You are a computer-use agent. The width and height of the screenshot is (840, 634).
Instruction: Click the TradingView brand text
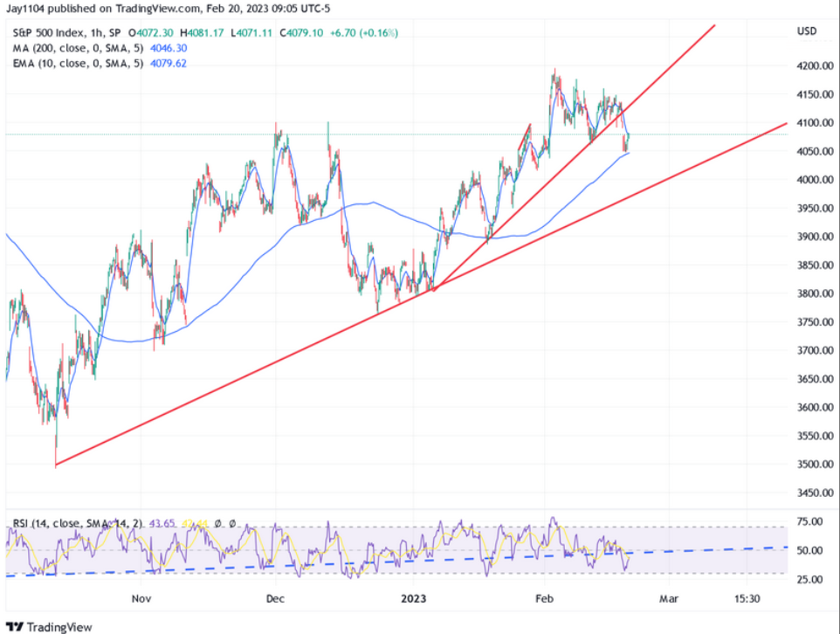(x=59, y=627)
